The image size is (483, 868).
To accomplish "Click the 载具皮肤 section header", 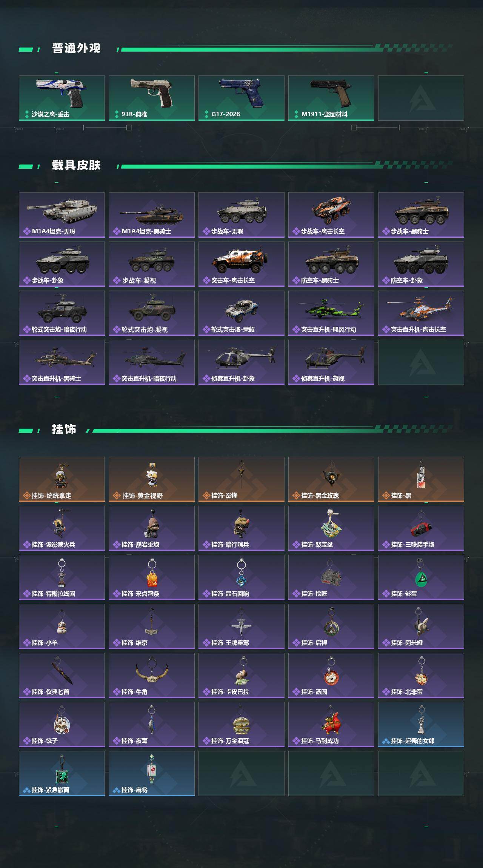I will pos(76,165).
